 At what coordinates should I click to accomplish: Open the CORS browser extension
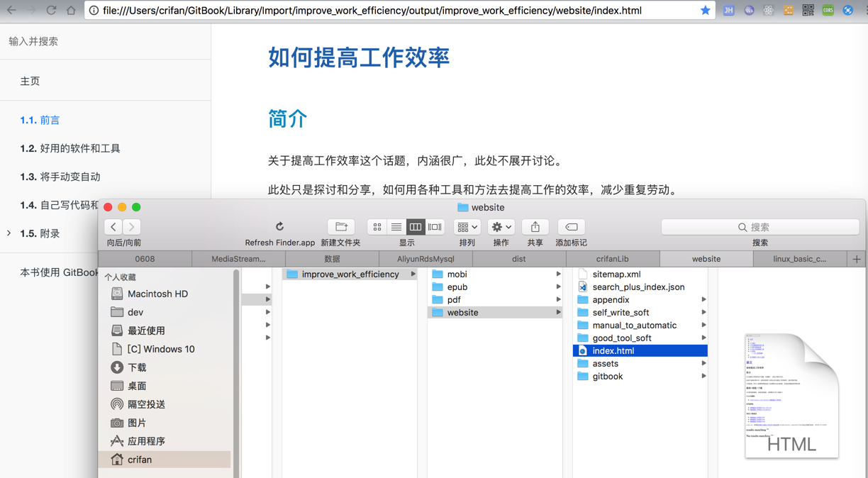pyautogui.click(x=828, y=10)
